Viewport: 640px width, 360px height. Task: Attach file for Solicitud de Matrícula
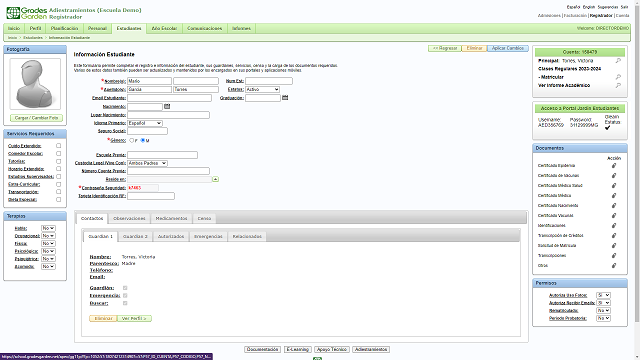pyautogui.click(x=613, y=246)
